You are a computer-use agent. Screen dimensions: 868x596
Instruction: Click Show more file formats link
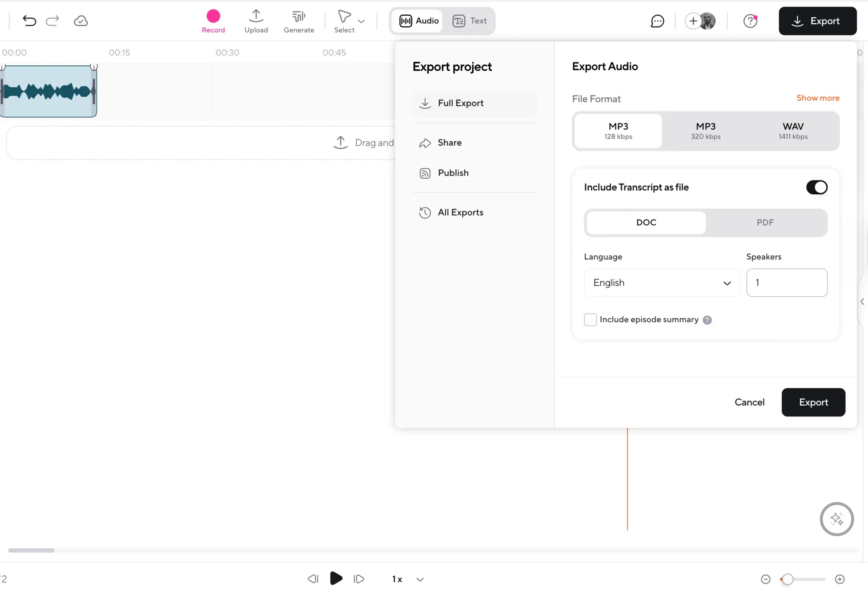click(818, 98)
